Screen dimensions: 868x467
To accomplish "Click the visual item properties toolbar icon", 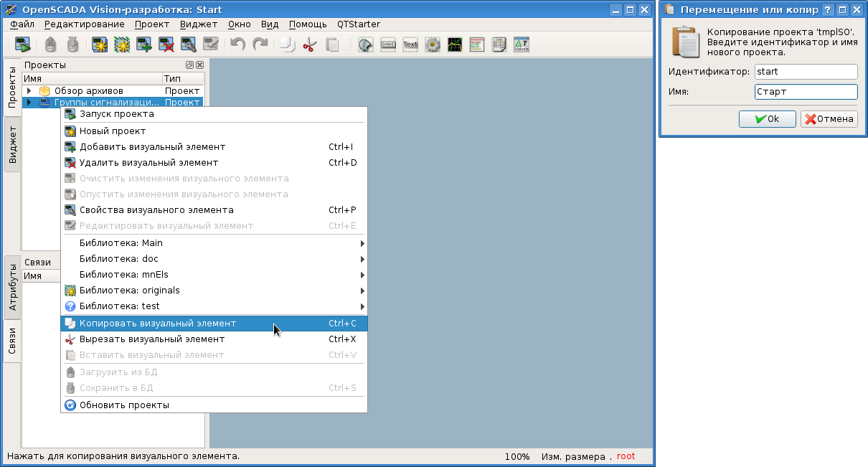I will click(189, 44).
